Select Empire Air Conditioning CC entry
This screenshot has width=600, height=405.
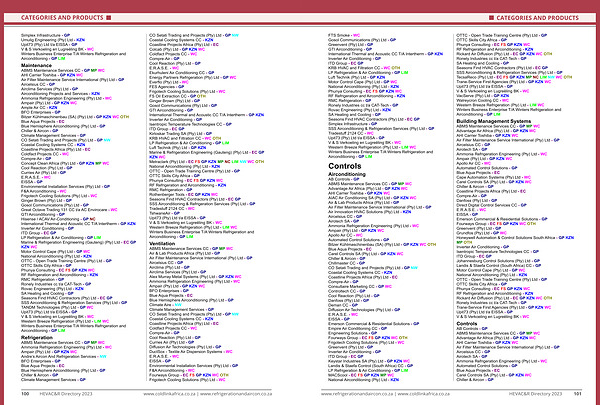tap(357, 328)
